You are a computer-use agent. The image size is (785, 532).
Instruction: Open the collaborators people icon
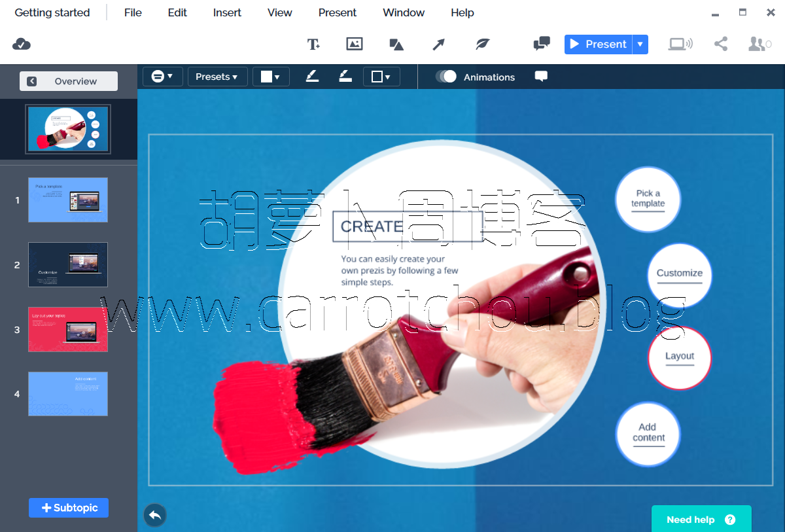(x=759, y=44)
